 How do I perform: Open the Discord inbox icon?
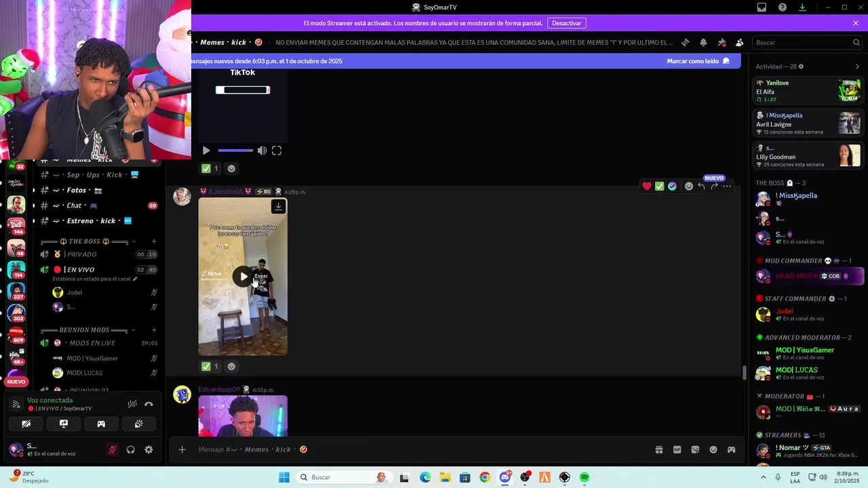click(762, 7)
